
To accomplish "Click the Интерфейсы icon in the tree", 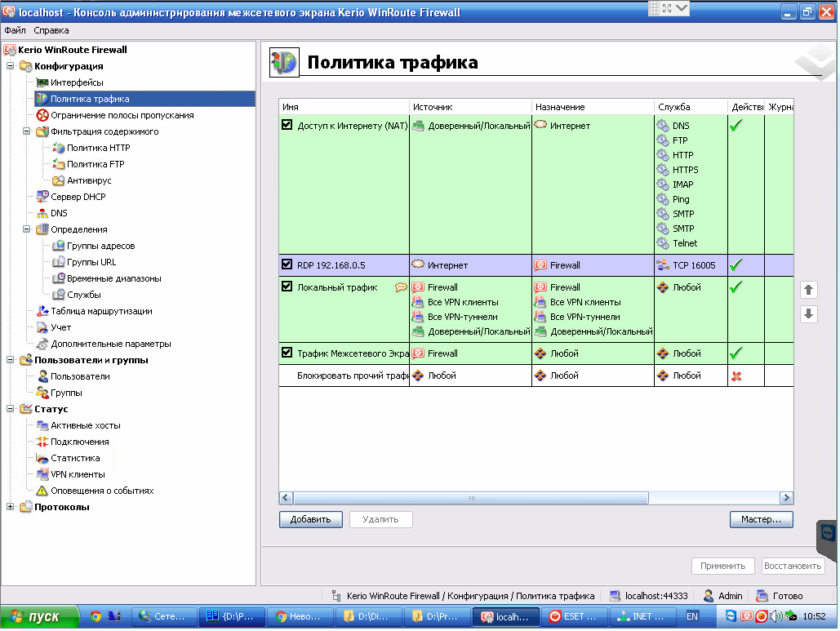I will tap(42, 82).
